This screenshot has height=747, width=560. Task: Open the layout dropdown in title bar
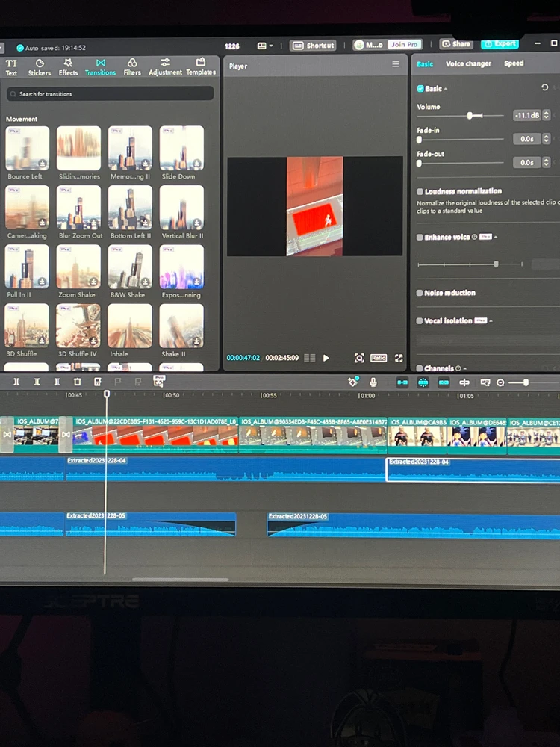(265, 46)
